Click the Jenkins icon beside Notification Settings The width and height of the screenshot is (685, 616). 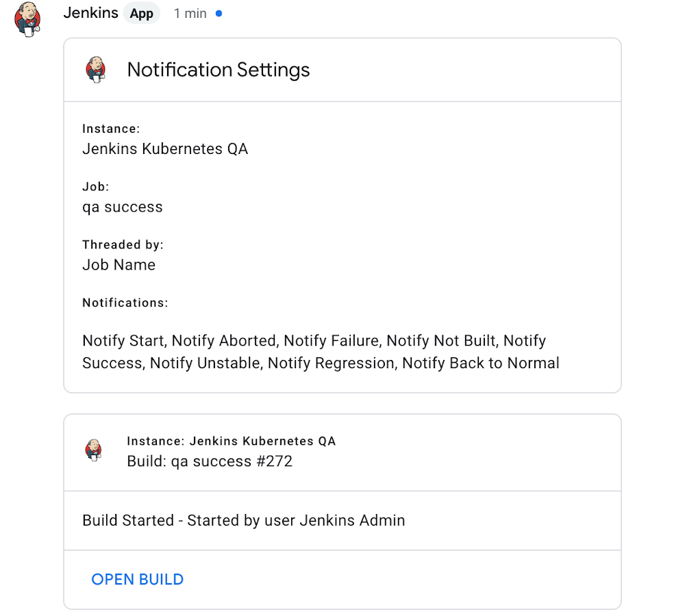click(97, 69)
